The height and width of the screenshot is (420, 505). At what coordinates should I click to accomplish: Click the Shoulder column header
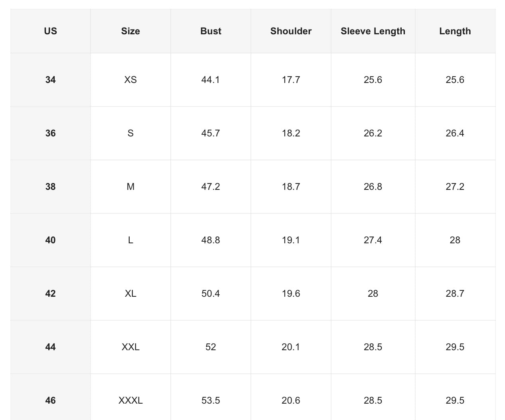coord(291,31)
